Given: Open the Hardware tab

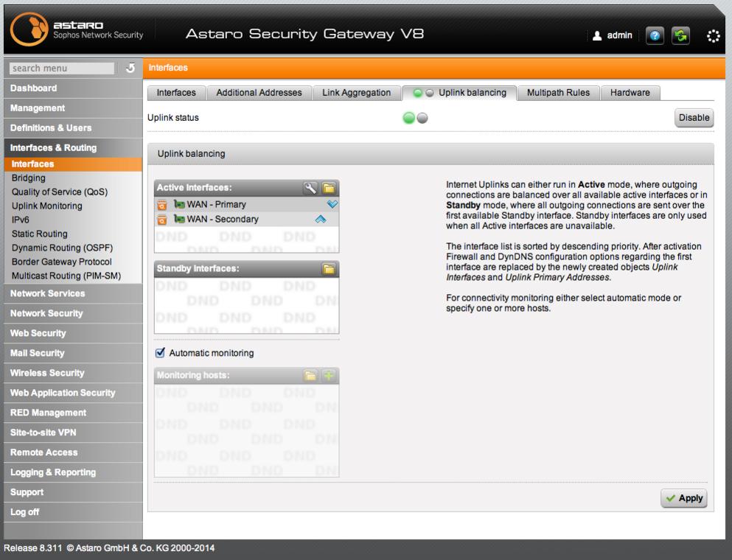Looking at the screenshot, I should (630, 93).
